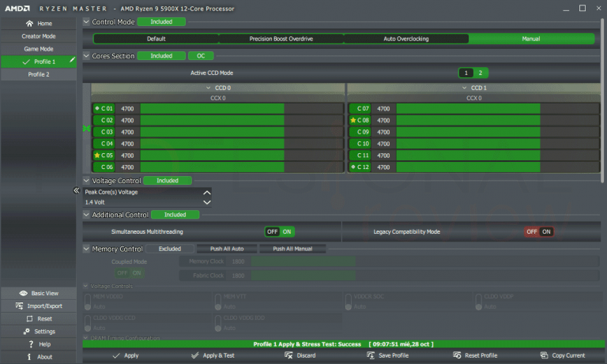Click the pencil edit icon on Profile 1
Image resolution: width=607 pixels, height=364 pixels.
(72, 60)
